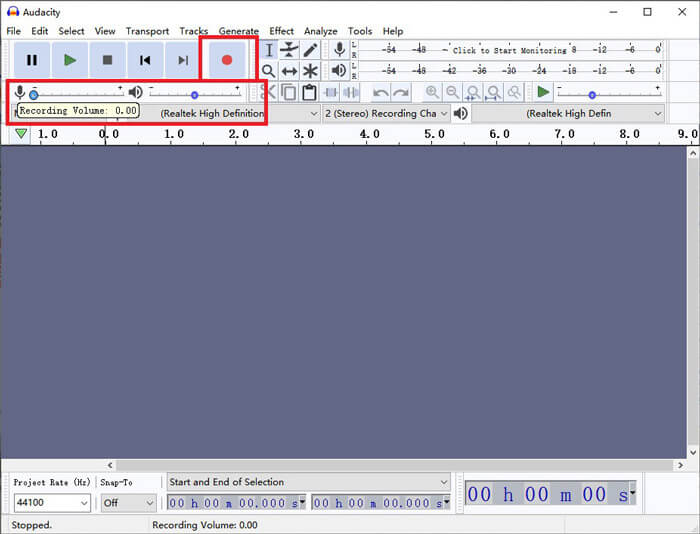Select the Zoom magnifier tool
This screenshot has width=700, height=534.
coord(269,71)
